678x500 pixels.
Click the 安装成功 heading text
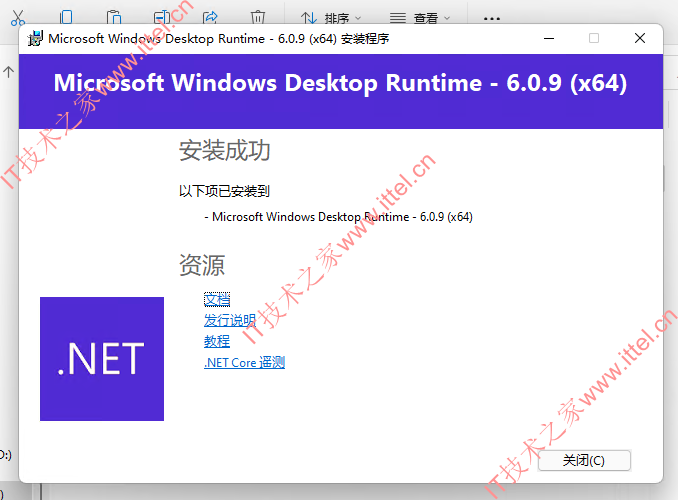[x=225, y=151]
